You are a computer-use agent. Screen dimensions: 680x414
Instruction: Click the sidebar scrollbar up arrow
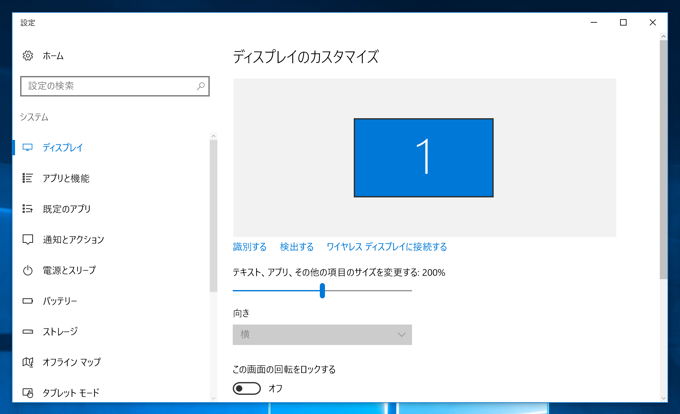pos(213,136)
